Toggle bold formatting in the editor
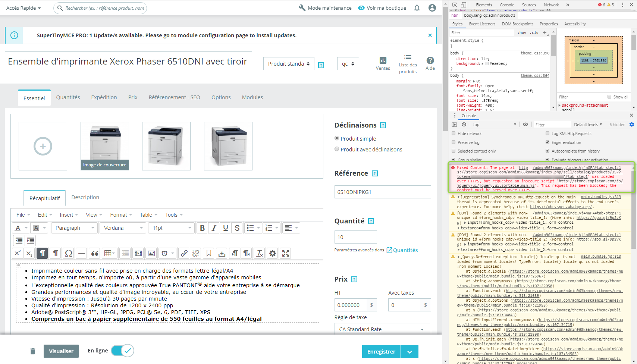This screenshot has height=364, width=637. pos(202,228)
